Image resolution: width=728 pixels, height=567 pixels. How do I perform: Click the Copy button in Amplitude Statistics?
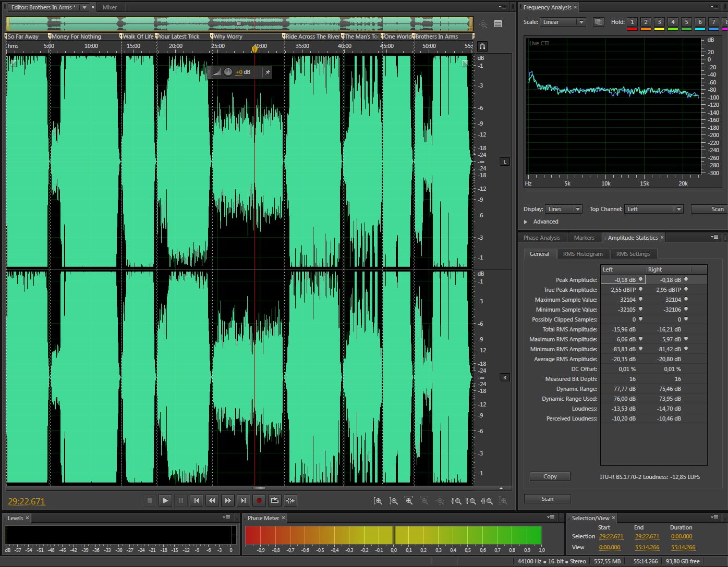tap(550, 476)
